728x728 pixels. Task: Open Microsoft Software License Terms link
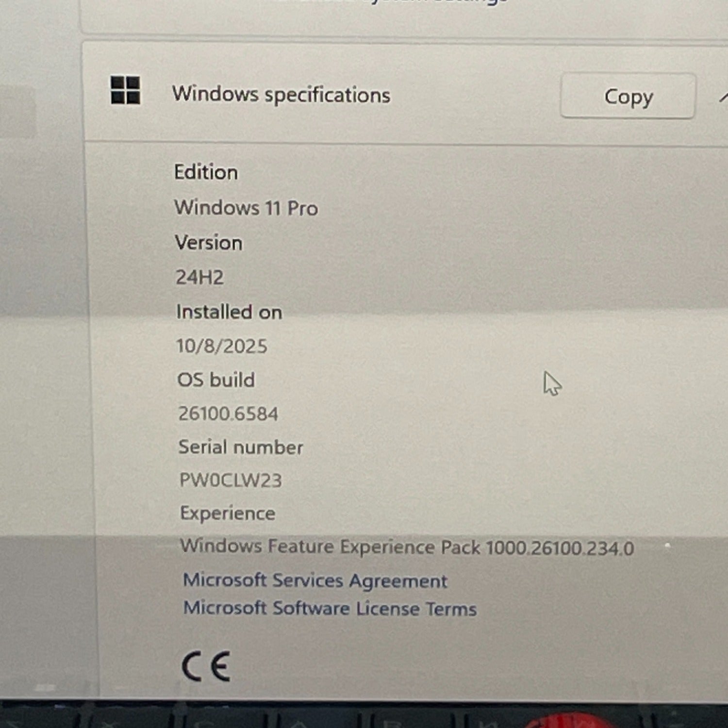pyautogui.click(x=330, y=608)
